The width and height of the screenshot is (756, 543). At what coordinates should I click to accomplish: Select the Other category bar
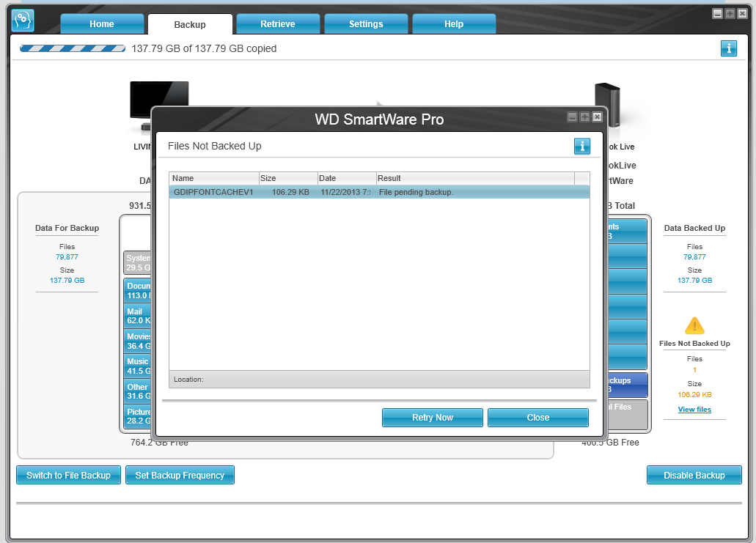click(138, 391)
